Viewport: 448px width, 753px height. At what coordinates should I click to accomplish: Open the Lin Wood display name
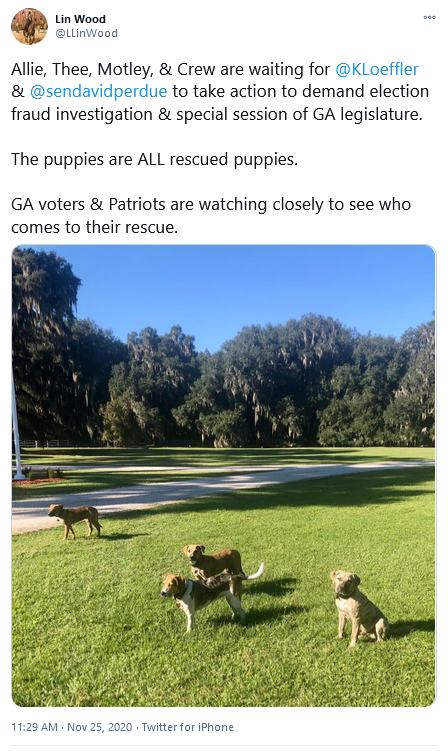[80, 19]
